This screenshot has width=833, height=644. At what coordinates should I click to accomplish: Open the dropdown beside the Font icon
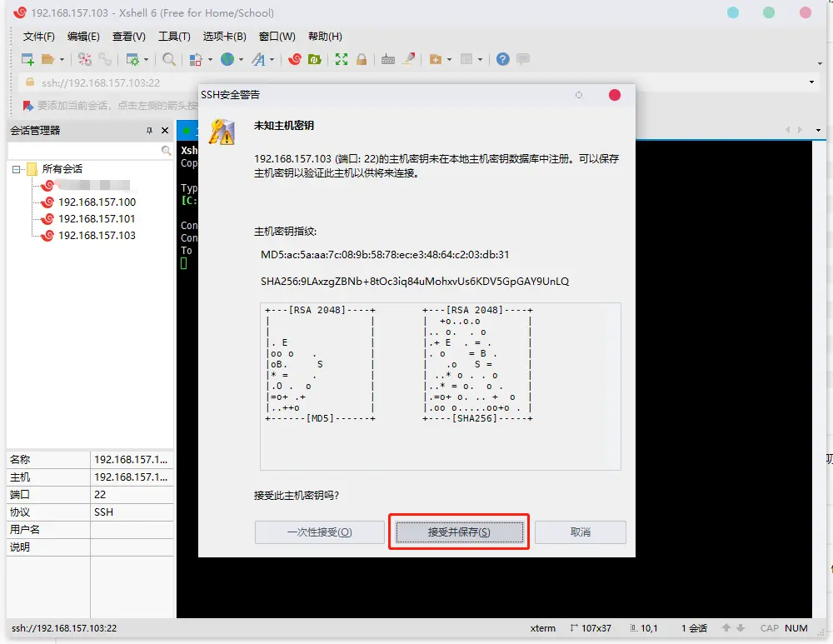(x=272, y=59)
